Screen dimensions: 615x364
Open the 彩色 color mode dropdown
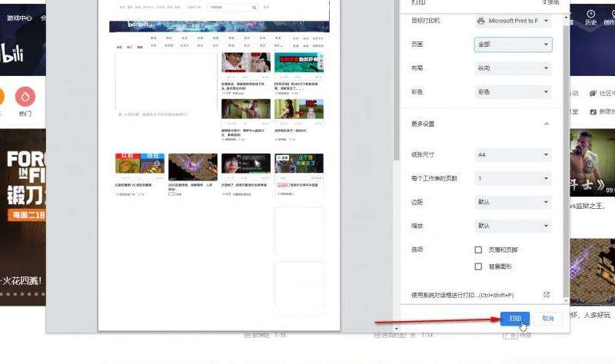[513, 92]
